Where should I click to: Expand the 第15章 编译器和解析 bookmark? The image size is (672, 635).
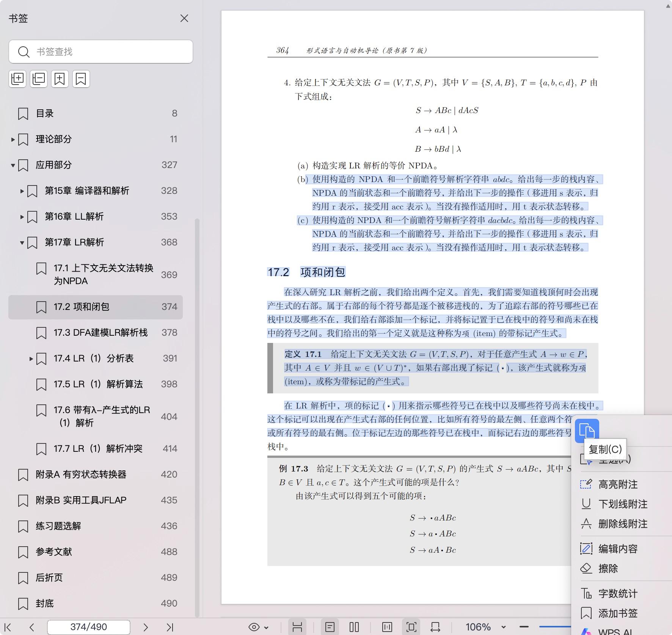click(22, 191)
